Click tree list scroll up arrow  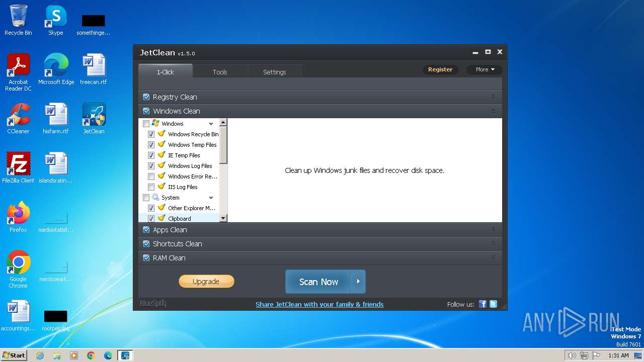click(x=223, y=122)
